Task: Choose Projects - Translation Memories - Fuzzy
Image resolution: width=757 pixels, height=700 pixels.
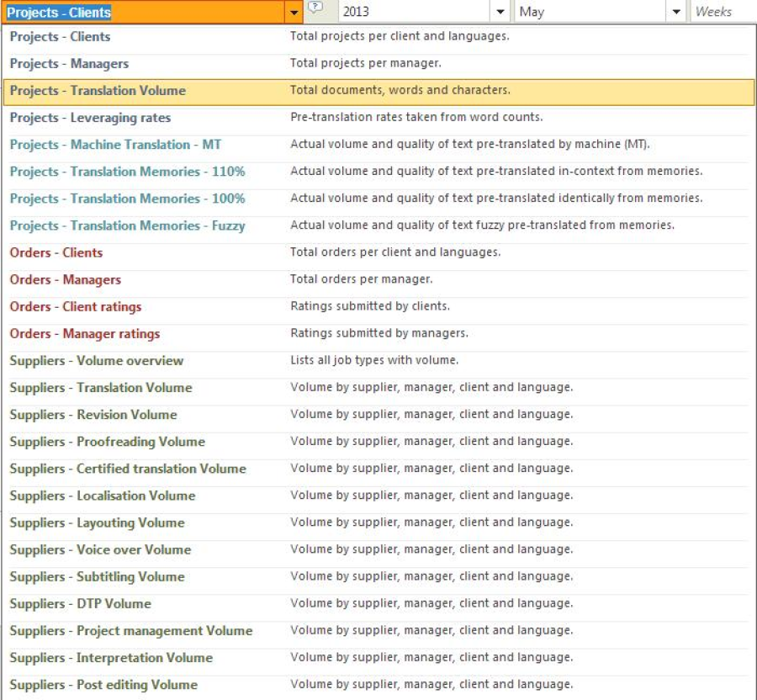Action: click(x=127, y=225)
